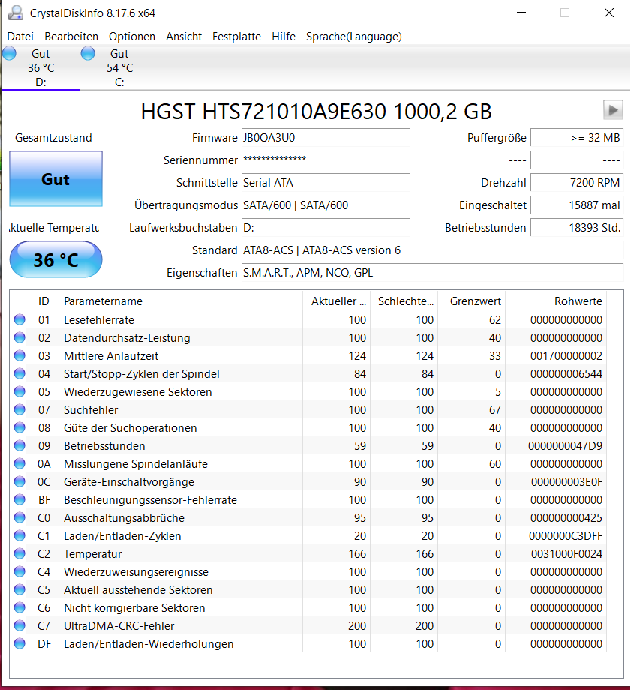Click the Aktueller column header
The height and width of the screenshot is (690, 630).
(337, 301)
